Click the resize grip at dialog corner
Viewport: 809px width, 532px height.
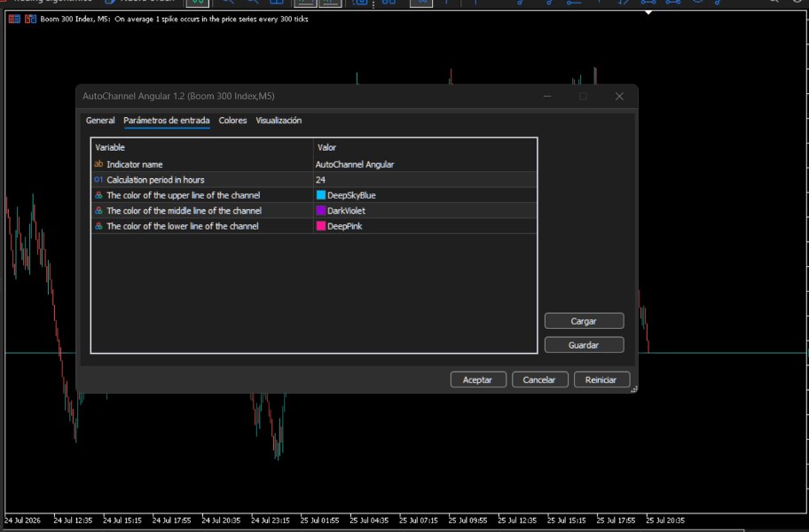[x=634, y=390]
